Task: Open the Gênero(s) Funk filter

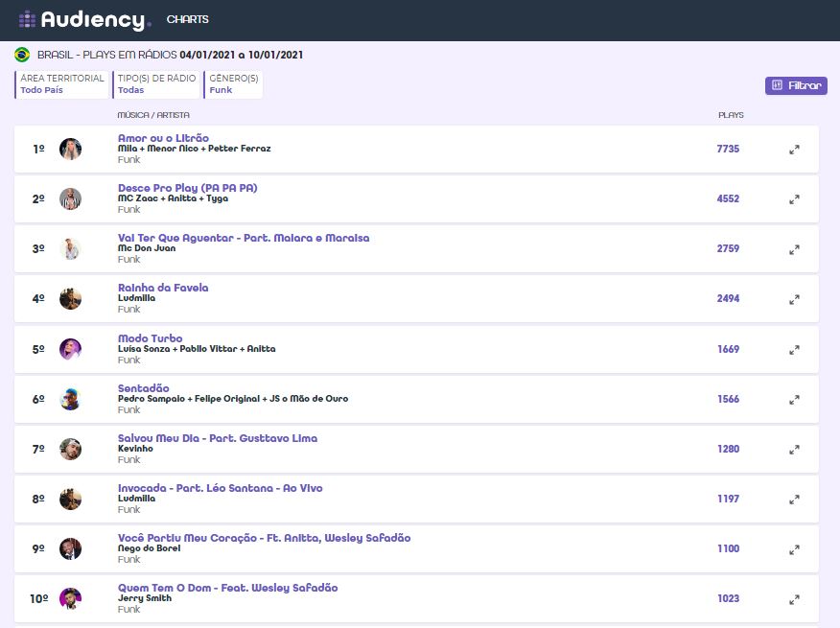Action: [233, 84]
